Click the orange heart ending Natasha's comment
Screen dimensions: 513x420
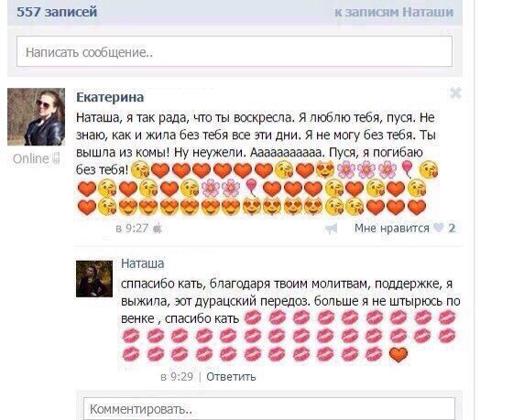point(398,355)
